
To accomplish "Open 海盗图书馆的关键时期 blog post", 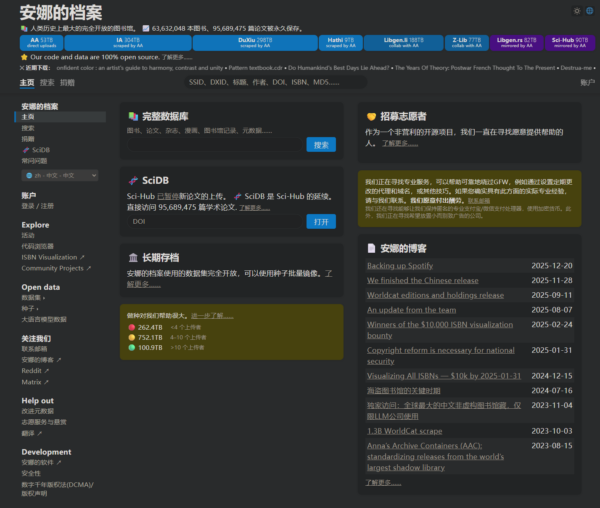I will 403,391.
